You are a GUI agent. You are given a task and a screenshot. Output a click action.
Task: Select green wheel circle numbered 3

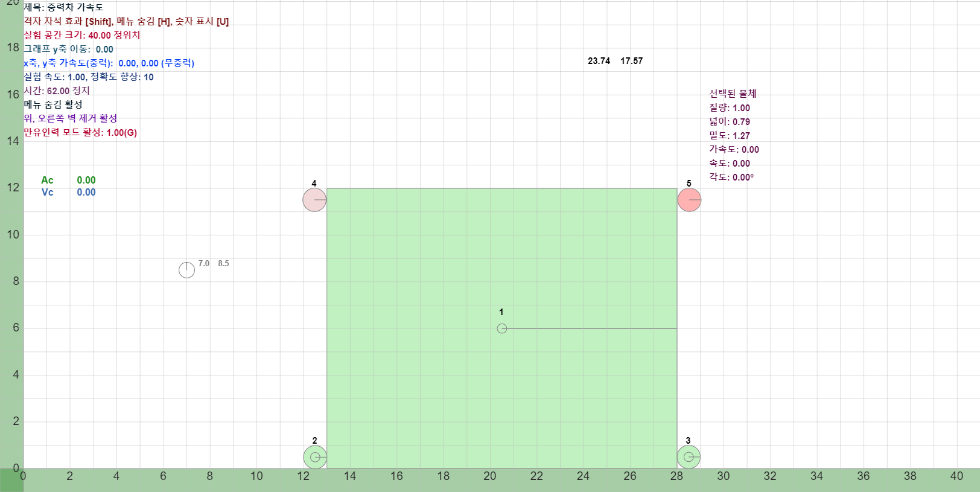tap(689, 457)
